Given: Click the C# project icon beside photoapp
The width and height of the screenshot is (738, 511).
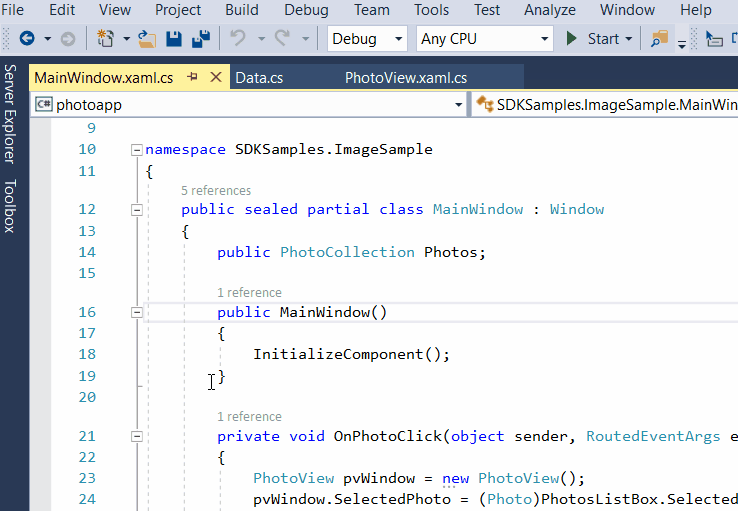Looking at the screenshot, I should pyautogui.click(x=44, y=104).
